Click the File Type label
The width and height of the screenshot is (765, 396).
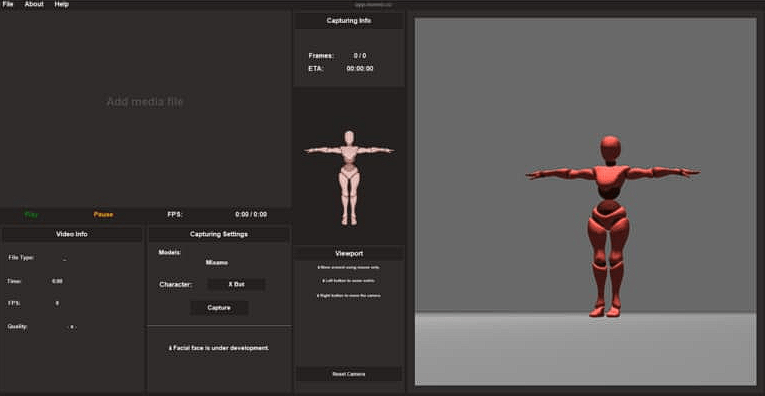pyautogui.click(x=21, y=257)
